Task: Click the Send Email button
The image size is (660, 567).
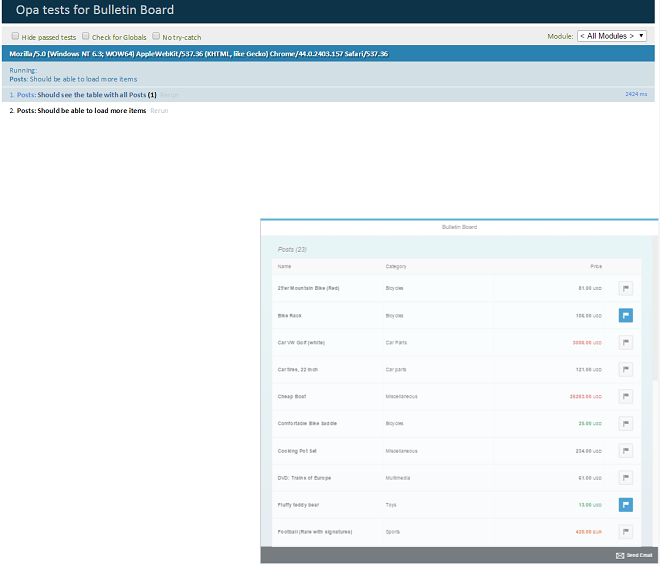Action: click(x=634, y=555)
